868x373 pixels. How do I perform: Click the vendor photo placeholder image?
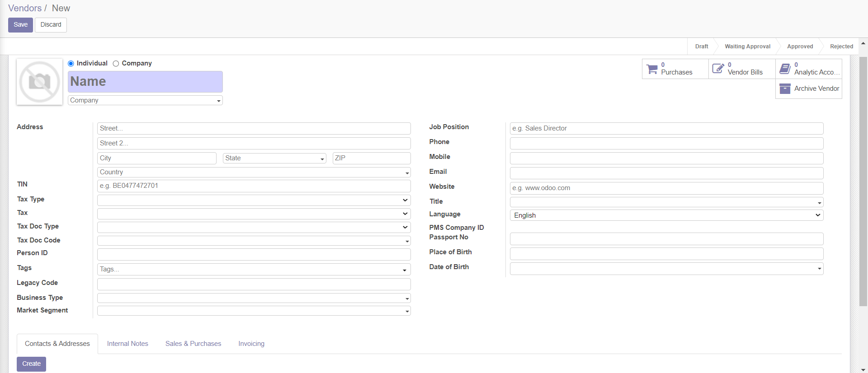pos(40,82)
